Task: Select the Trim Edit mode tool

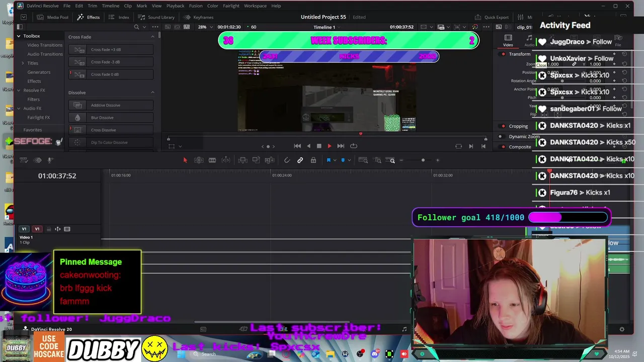Action: (199, 160)
